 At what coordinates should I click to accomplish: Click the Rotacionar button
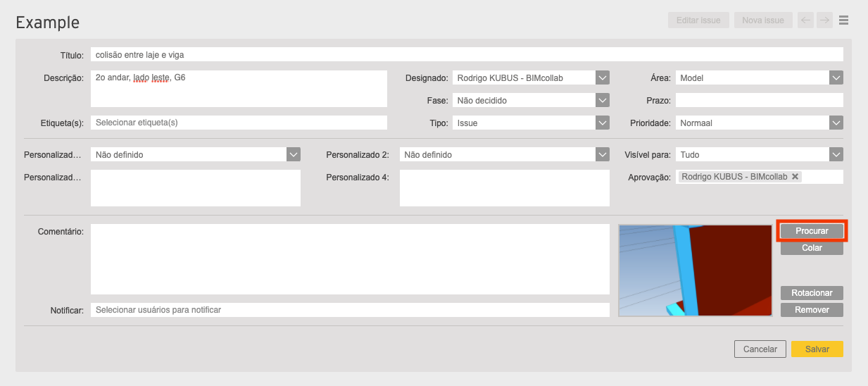tap(812, 293)
